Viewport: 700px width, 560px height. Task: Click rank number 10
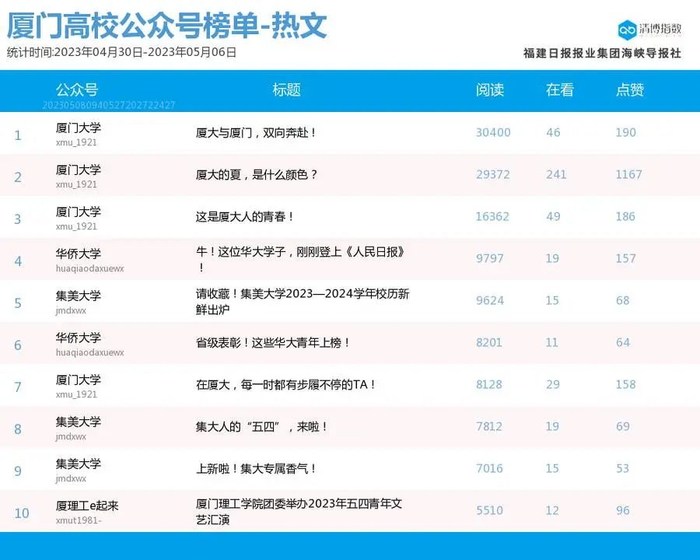22,513
